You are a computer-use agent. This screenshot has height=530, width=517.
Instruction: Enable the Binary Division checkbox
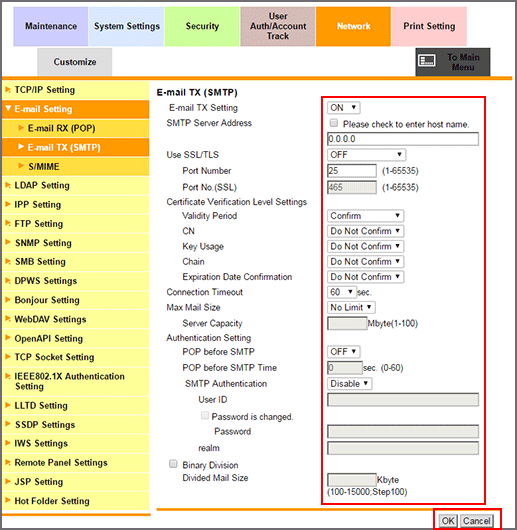click(173, 464)
